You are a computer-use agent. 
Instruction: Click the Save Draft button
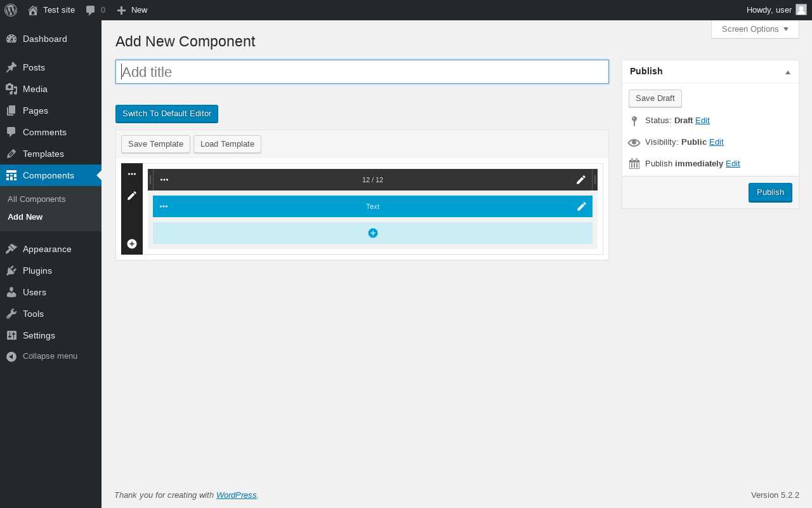(x=655, y=98)
